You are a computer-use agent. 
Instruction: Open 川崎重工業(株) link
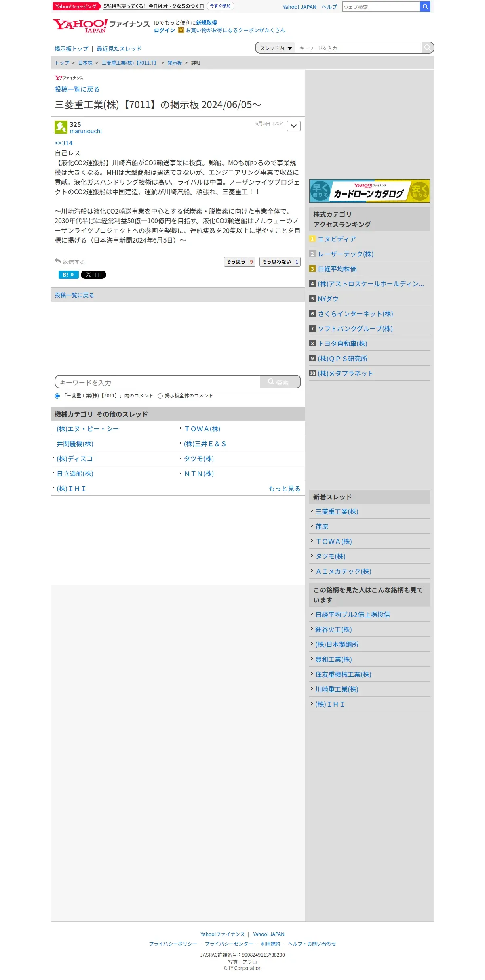[337, 689]
